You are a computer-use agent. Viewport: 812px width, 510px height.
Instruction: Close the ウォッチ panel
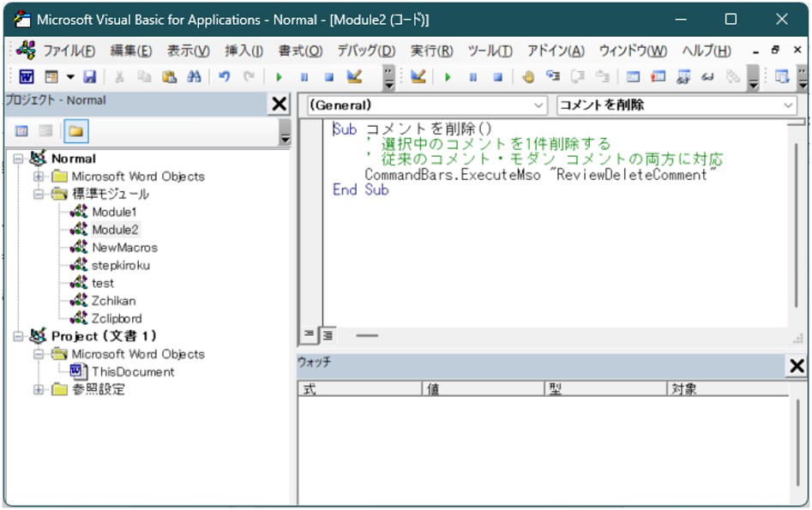click(x=797, y=365)
